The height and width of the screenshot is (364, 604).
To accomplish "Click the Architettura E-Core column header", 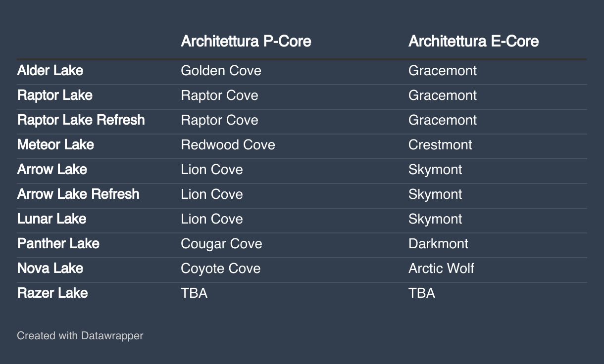I will (473, 41).
